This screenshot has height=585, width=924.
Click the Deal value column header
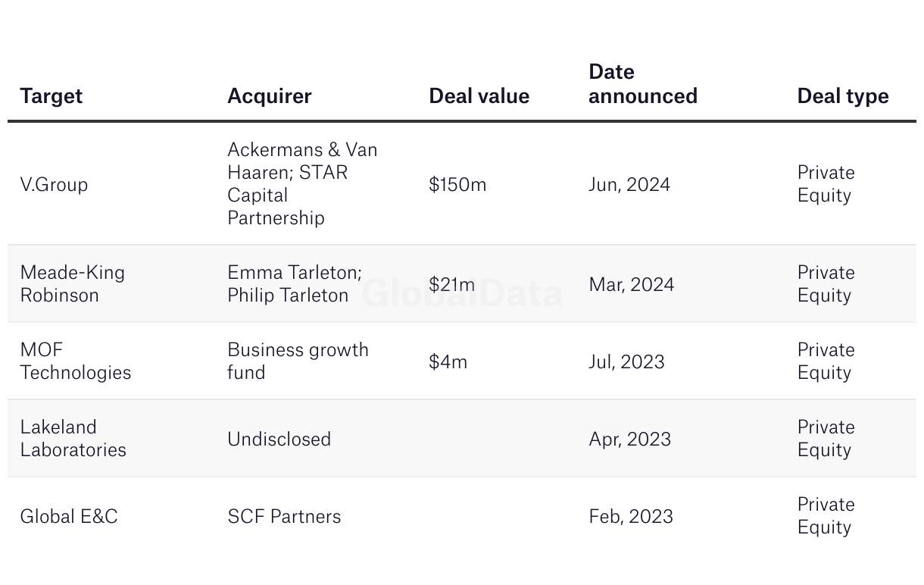tap(479, 96)
